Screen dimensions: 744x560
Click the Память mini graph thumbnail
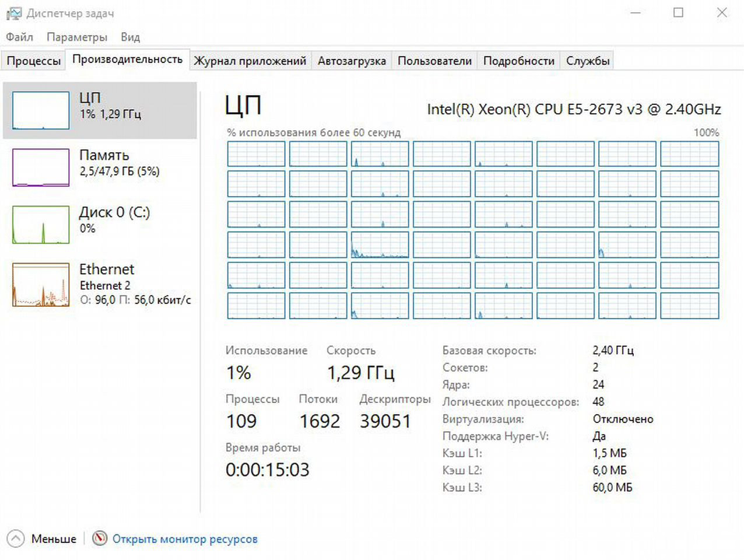pyautogui.click(x=41, y=167)
